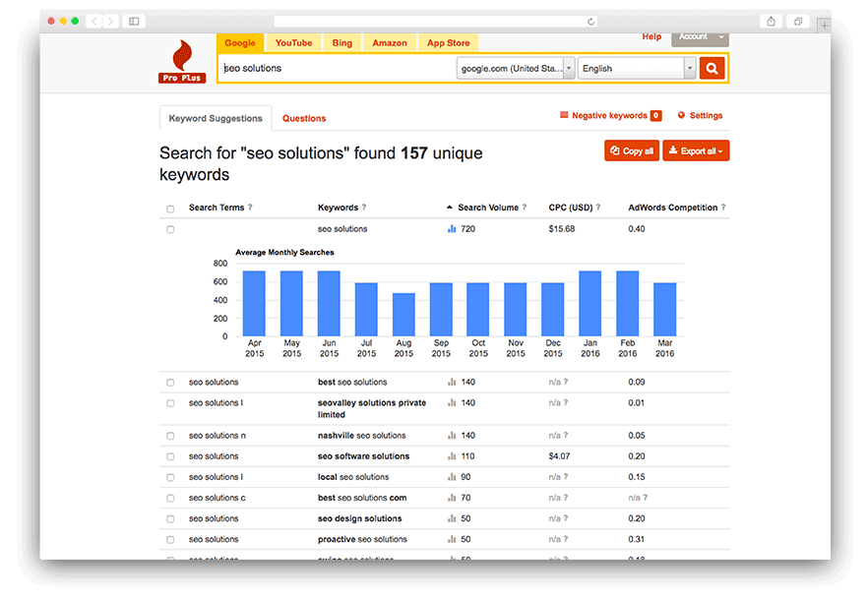This screenshot has height=600, width=868.
Task: Click the Export all button
Action: (695, 150)
